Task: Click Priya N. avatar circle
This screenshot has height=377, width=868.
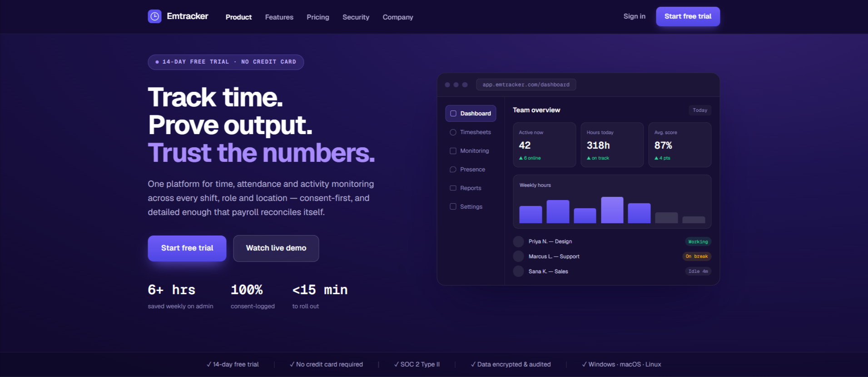Action: coord(518,241)
